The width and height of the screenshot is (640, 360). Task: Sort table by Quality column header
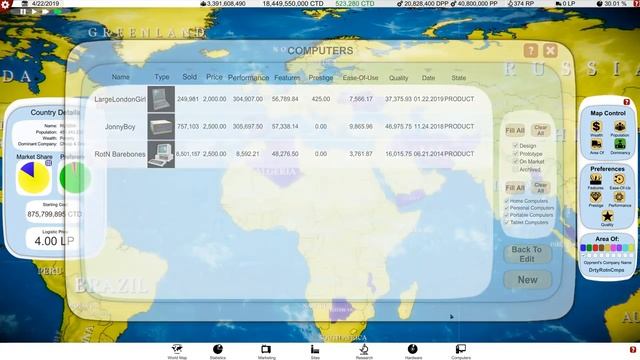point(398,78)
